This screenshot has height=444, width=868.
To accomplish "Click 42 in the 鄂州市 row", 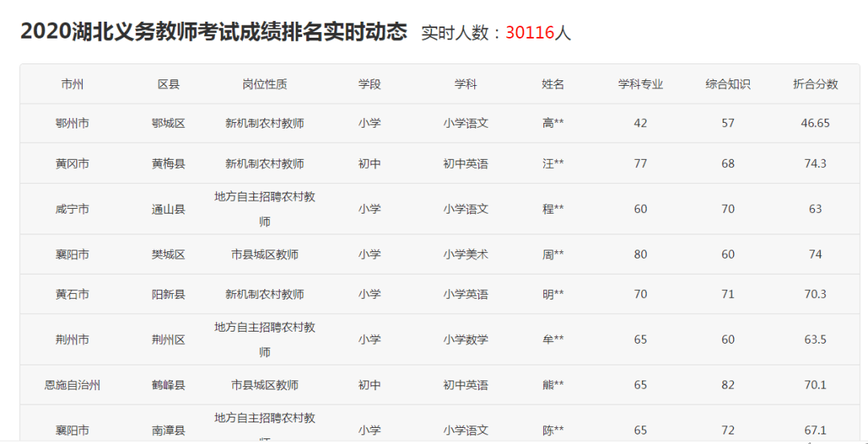I will coord(641,124).
